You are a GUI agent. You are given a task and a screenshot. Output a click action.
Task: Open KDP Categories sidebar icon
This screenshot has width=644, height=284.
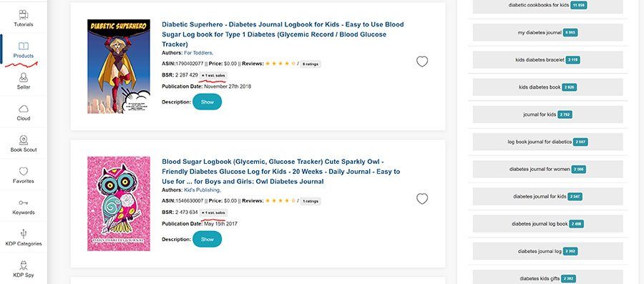[24, 233]
